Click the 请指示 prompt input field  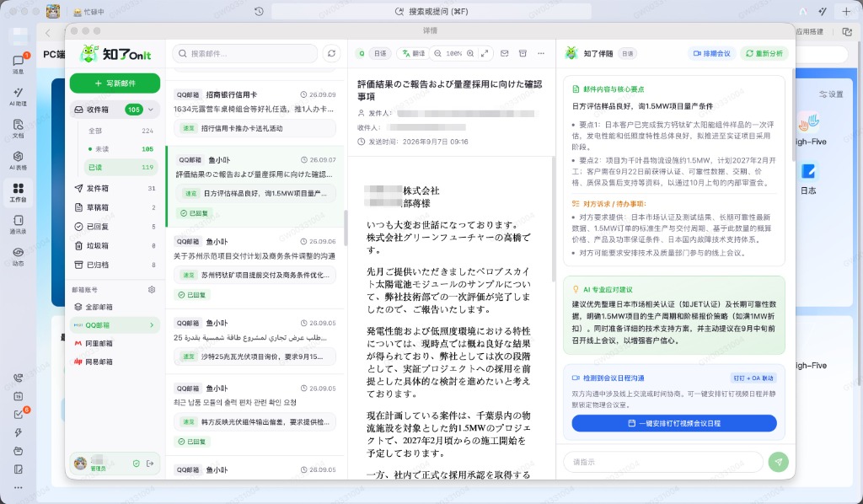point(662,462)
